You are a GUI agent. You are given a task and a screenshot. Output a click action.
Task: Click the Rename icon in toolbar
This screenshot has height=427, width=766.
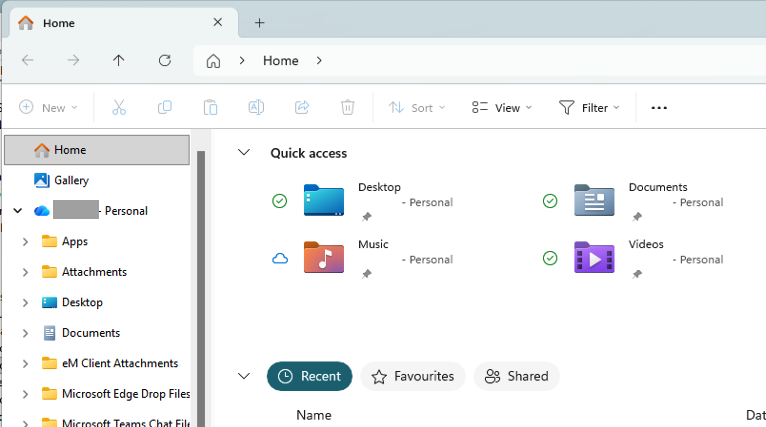(x=256, y=107)
